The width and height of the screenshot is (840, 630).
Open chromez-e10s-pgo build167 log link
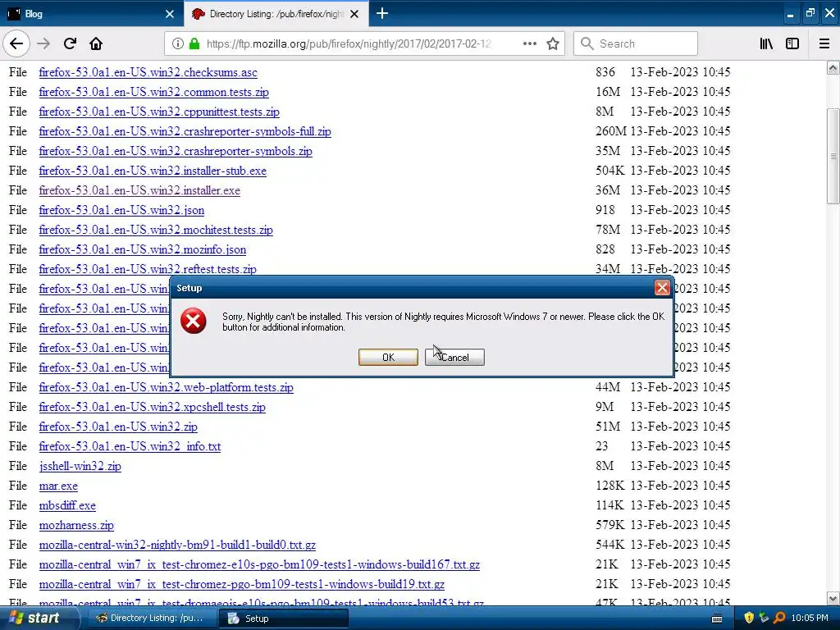259,564
